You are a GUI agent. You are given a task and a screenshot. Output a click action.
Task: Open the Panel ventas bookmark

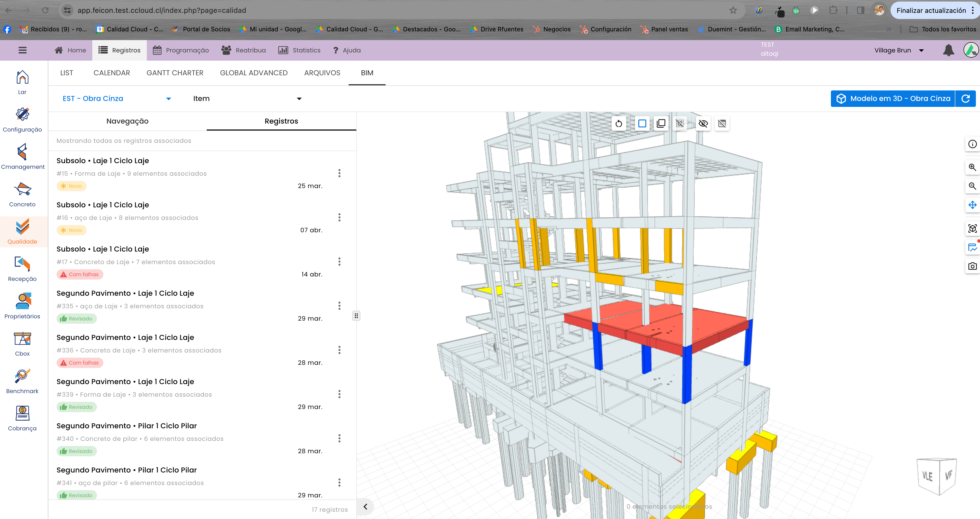(x=664, y=29)
